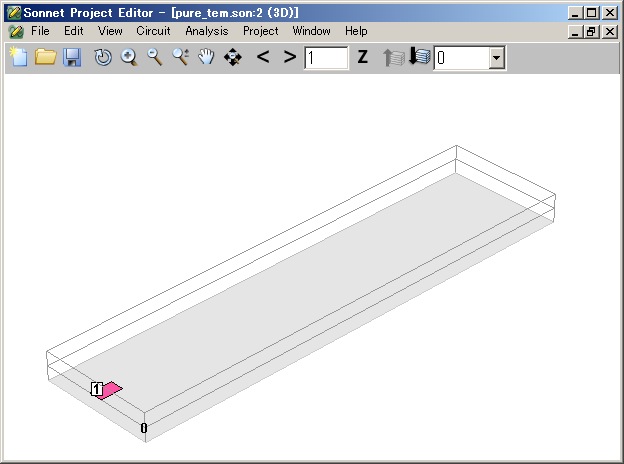Click the zoom in/out dual magnifier icon
This screenshot has width=624, height=464.
click(x=181, y=57)
